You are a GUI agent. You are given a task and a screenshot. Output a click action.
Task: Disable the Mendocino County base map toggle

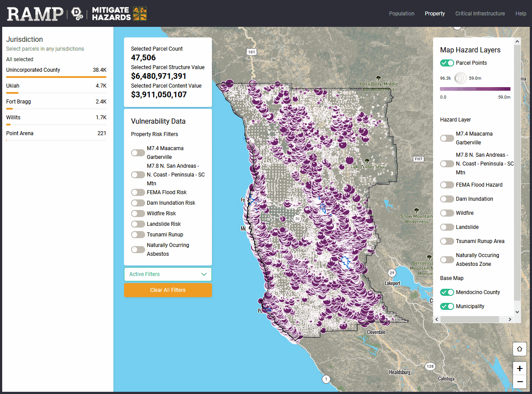click(447, 292)
